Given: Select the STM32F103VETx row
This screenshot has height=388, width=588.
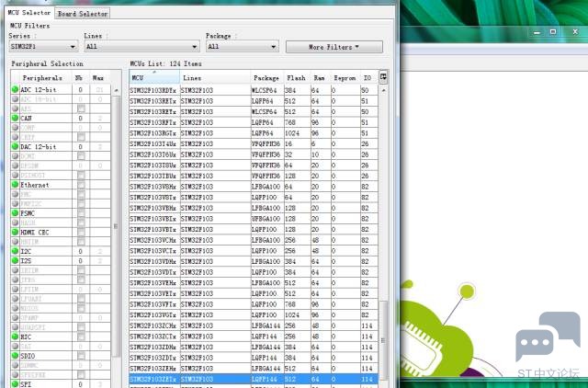Looking at the screenshot, I should click(x=254, y=293).
